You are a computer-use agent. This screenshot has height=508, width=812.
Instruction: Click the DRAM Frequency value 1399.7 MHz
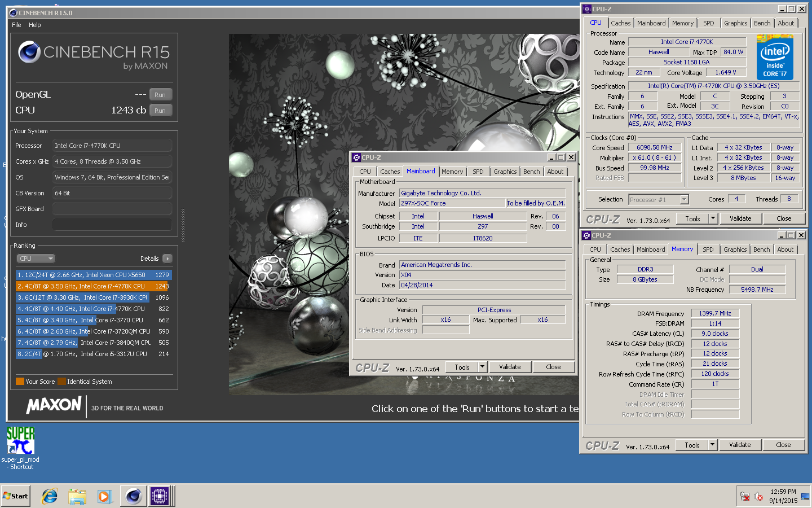point(715,313)
